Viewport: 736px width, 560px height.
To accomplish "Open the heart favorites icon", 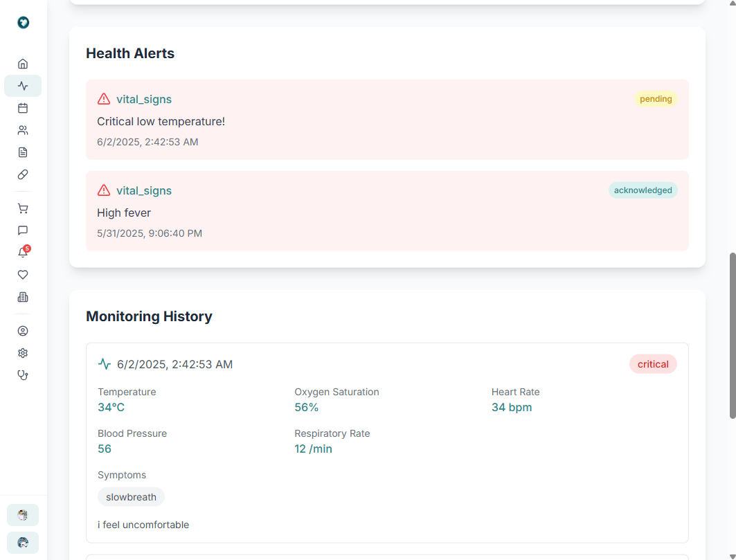I will coord(23,275).
